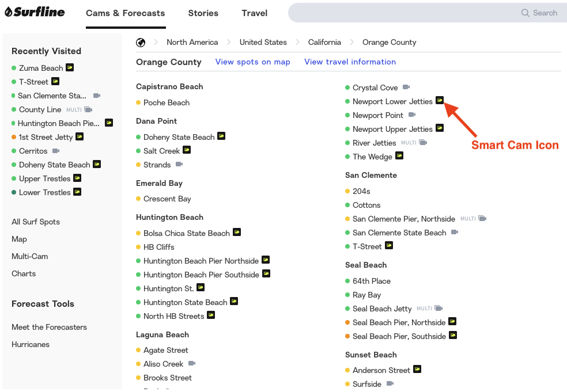Open the Travel tab
Viewport: 567px width, 392px height.
[x=255, y=13]
